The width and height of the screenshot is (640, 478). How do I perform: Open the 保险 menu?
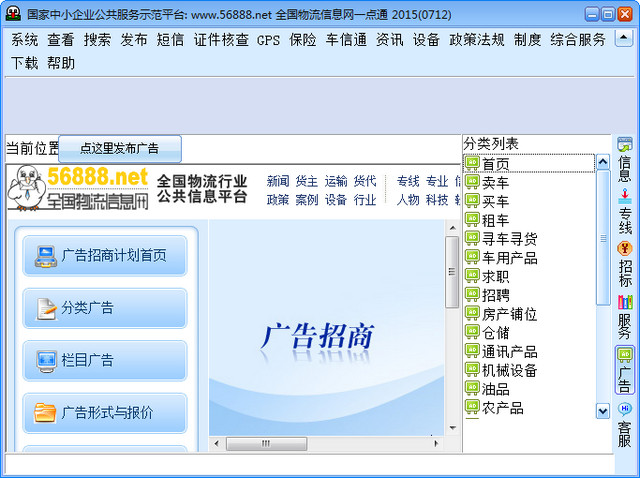point(303,40)
